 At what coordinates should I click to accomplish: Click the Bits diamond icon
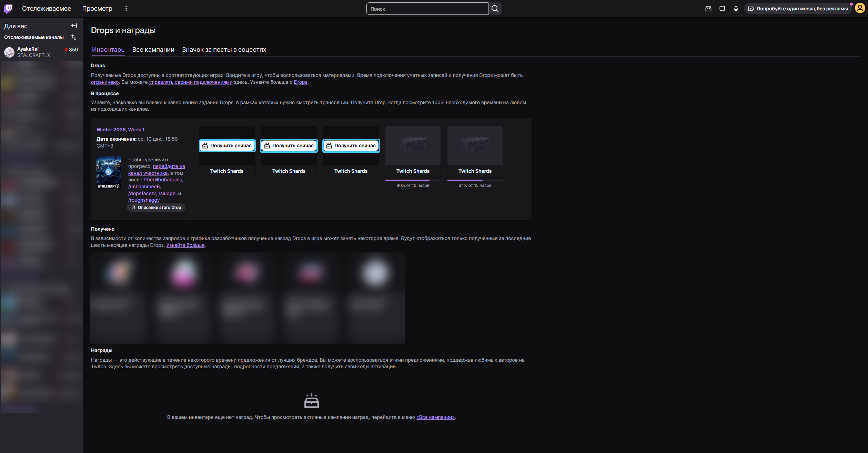click(x=736, y=9)
